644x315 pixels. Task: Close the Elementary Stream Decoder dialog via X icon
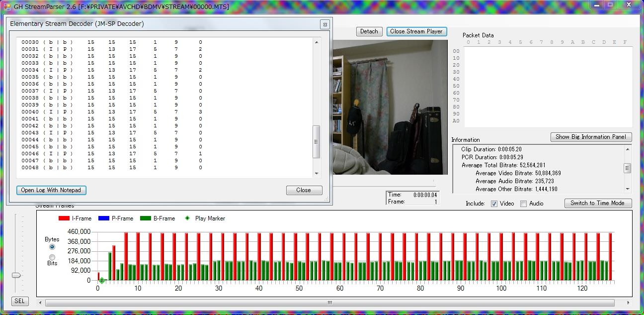click(324, 24)
